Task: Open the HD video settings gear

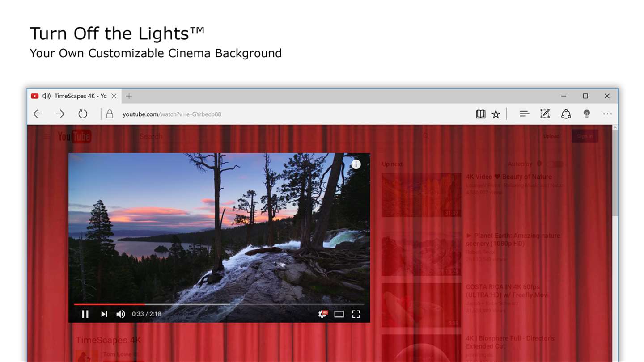Action: tap(322, 314)
